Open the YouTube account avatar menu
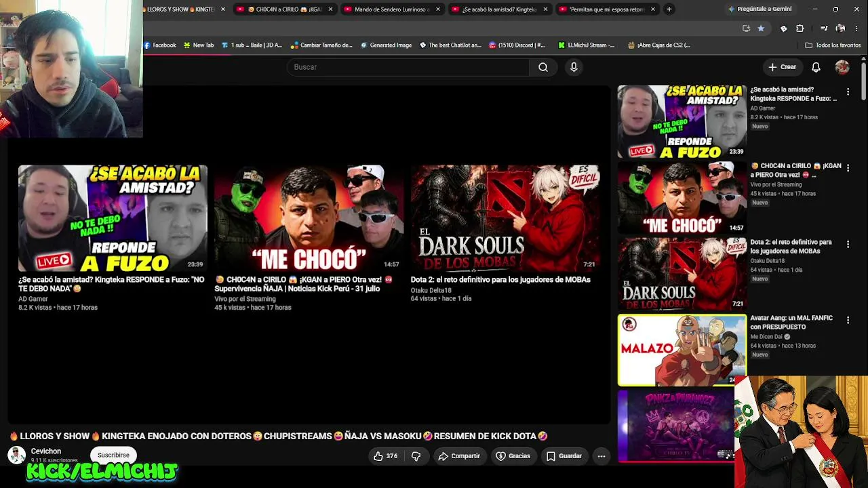Viewport: 868px width, 488px height. pyautogui.click(x=842, y=67)
